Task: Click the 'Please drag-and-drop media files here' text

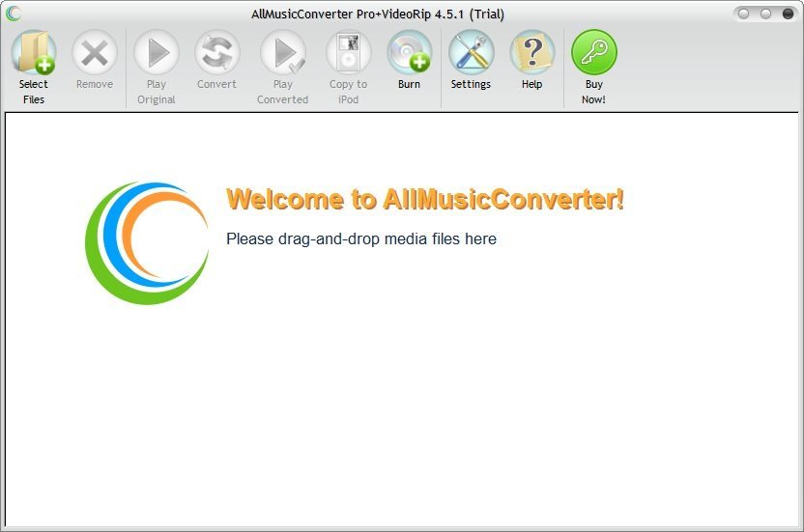Action: pyautogui.click(x=361, y=238)
